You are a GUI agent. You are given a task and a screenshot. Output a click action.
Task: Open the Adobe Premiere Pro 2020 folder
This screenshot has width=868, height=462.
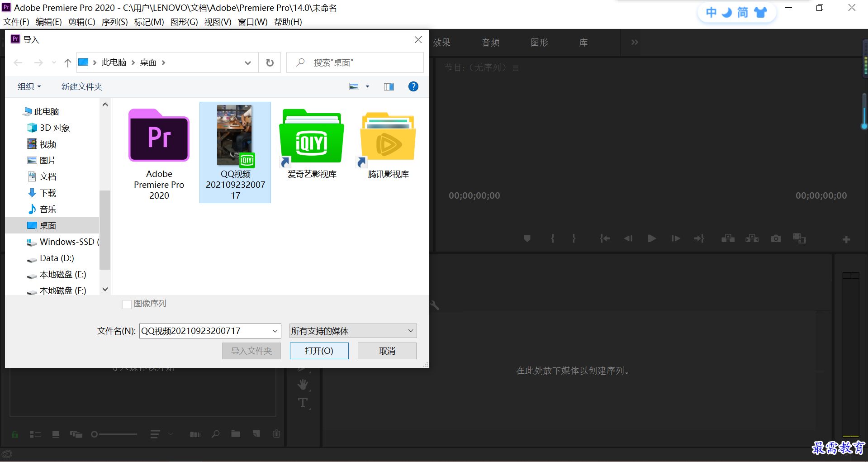tap(159, 154)
